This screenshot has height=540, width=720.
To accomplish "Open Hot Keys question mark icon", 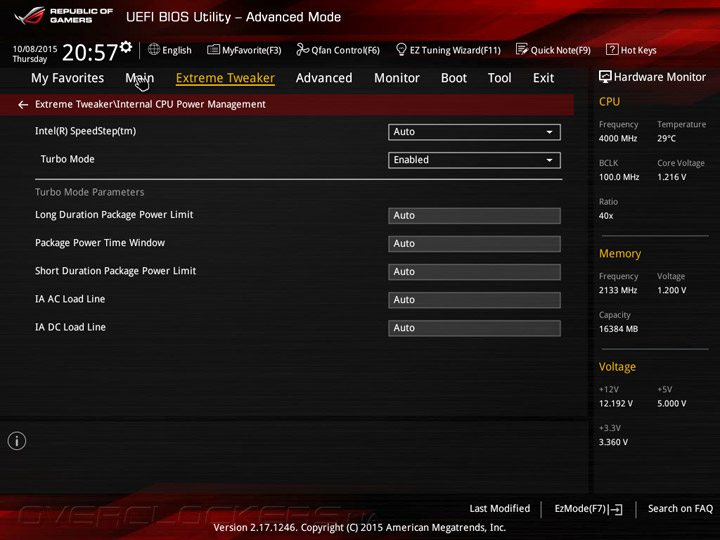I will tap(612, 49).
